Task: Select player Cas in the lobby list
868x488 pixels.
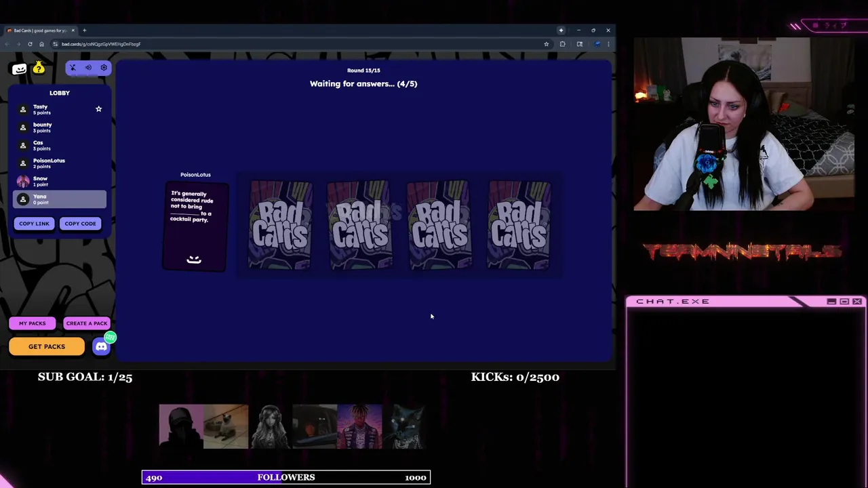Action: [x=60, y=146]
